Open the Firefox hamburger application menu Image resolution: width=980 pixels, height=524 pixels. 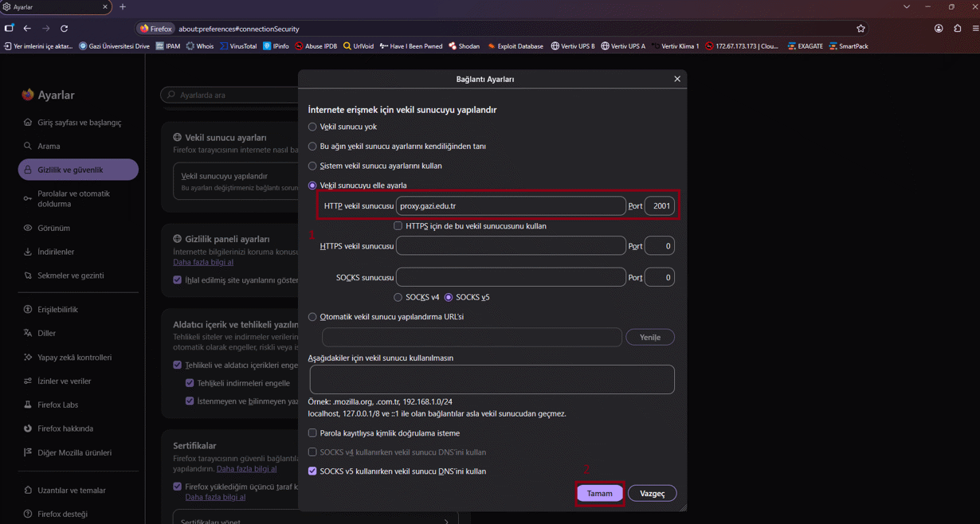pos(975,29)
